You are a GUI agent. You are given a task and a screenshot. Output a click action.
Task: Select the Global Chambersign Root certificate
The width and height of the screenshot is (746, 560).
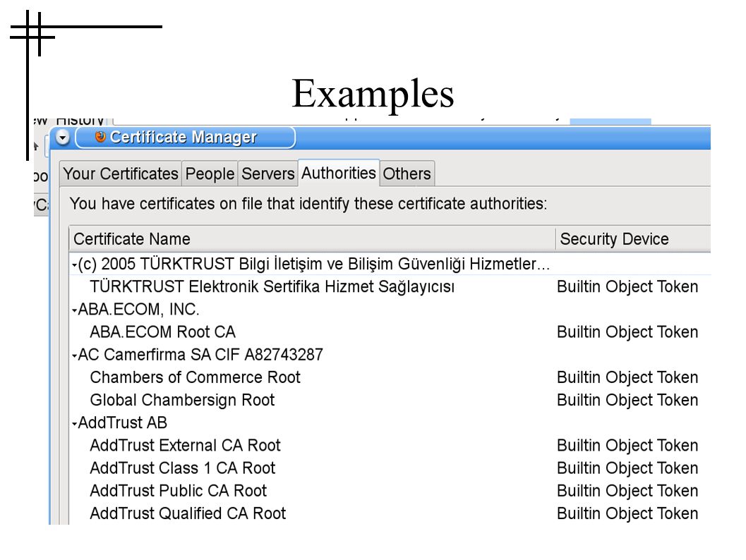click(x=182, y=400)
